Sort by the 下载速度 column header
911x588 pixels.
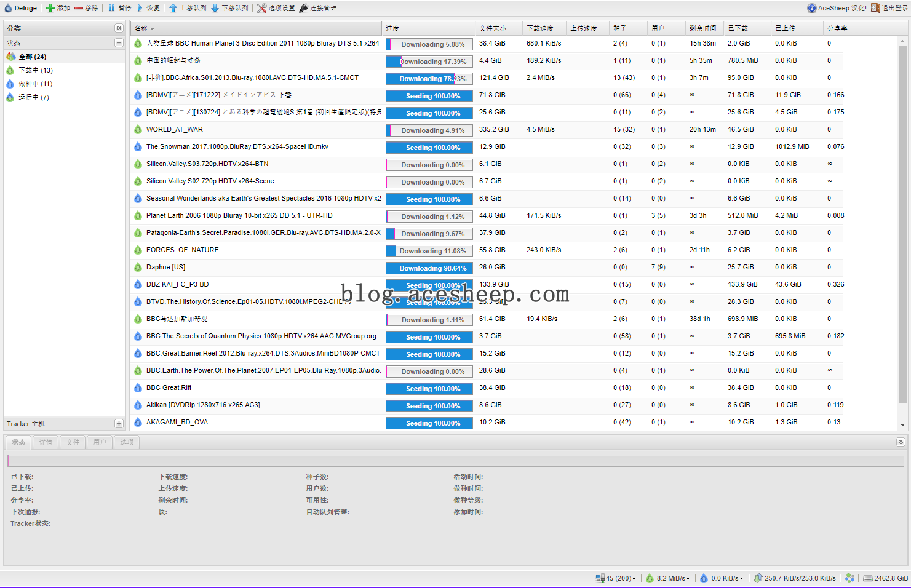pos(544,28)
